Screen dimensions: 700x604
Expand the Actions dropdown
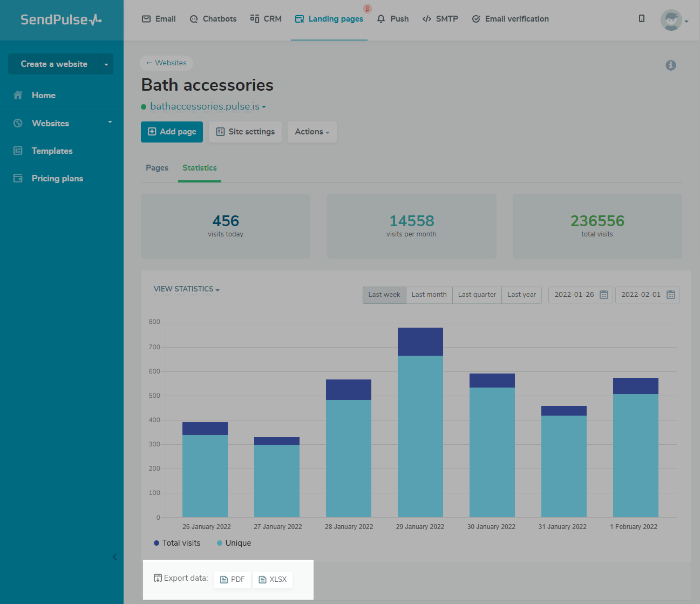coord(312,132)
